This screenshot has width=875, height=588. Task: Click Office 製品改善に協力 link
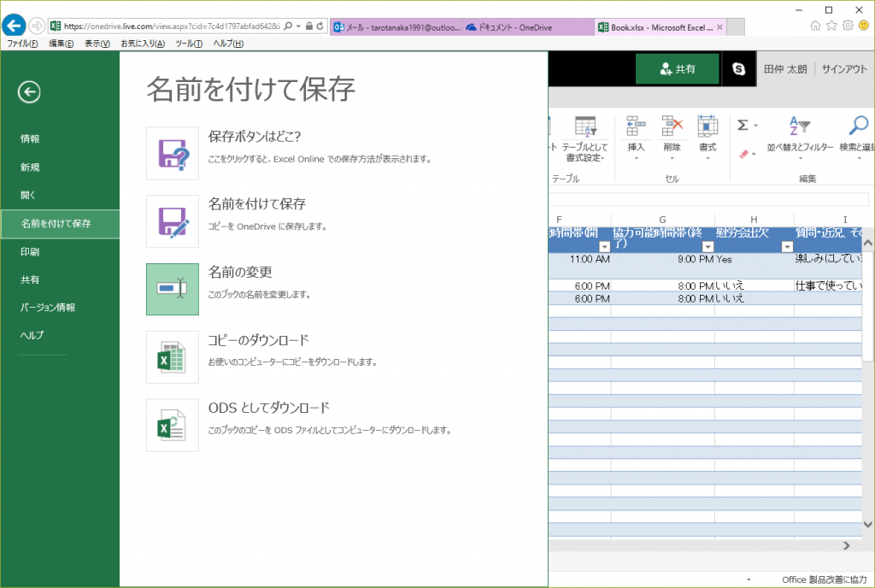click(x=825, y=579)
